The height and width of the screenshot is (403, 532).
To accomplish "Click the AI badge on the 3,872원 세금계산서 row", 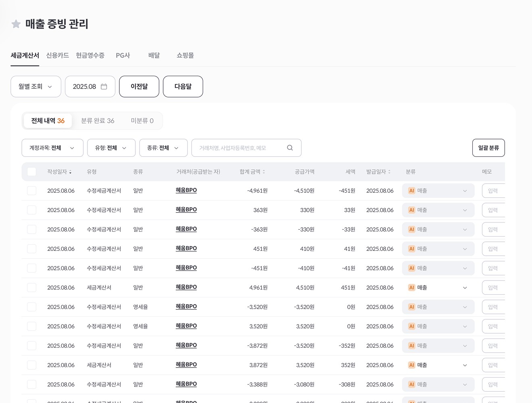I will (x=411, y=365).
